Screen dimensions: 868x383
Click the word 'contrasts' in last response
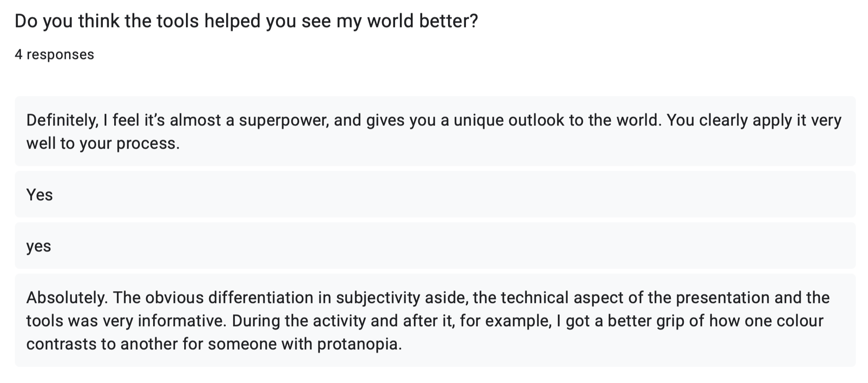(x=61, y=345)
